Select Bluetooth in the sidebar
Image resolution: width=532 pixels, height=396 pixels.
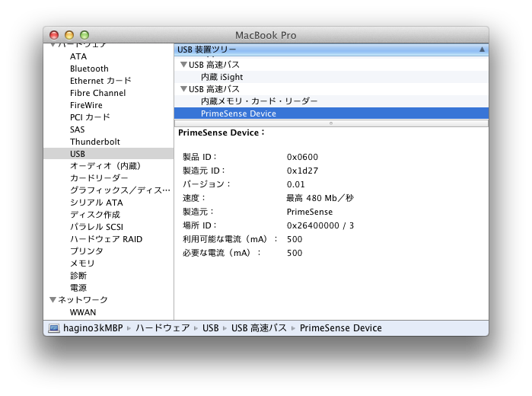coord(89,69)
